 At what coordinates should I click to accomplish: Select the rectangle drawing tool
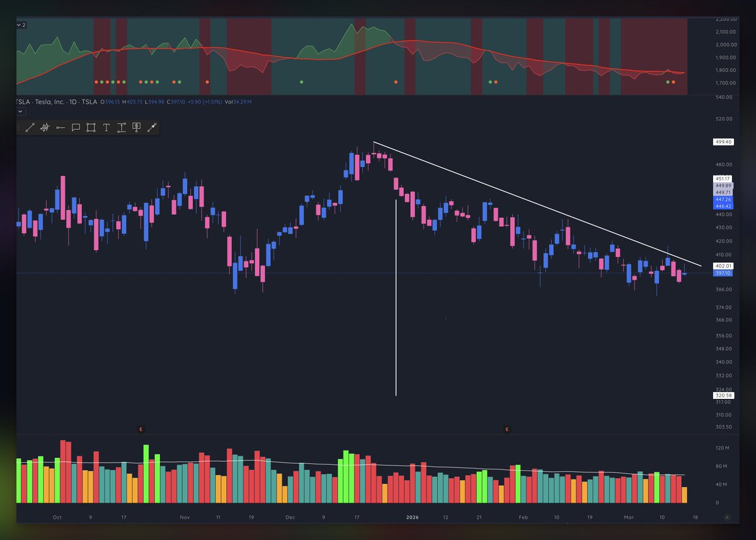[91, 128]
